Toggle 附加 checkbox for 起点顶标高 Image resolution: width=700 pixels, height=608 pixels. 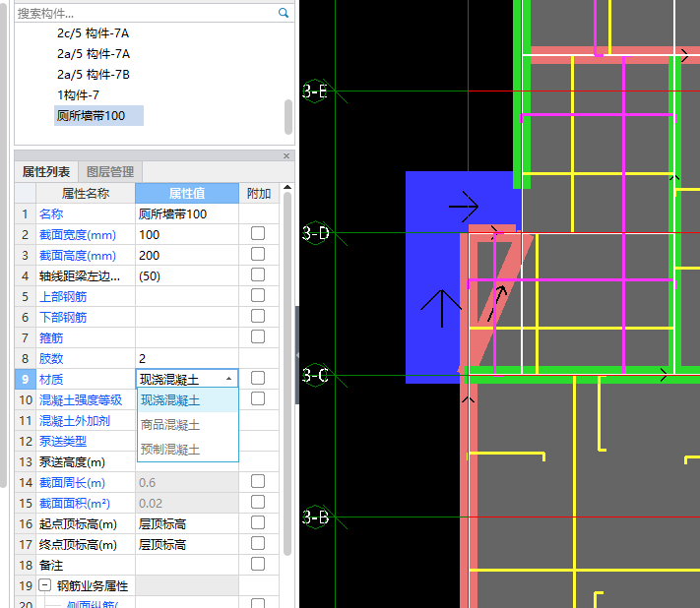point(258,522)
